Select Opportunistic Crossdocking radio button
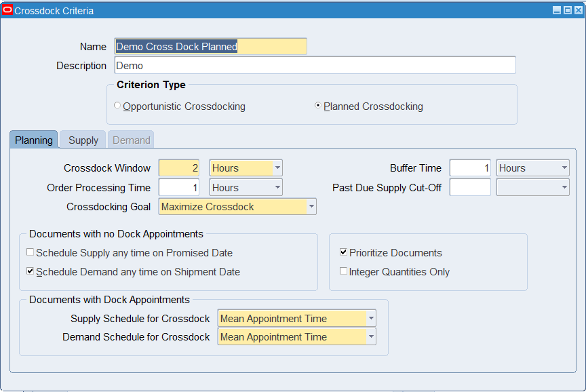The height and width of the screenshot is (392, 586). tap(118, 106)
